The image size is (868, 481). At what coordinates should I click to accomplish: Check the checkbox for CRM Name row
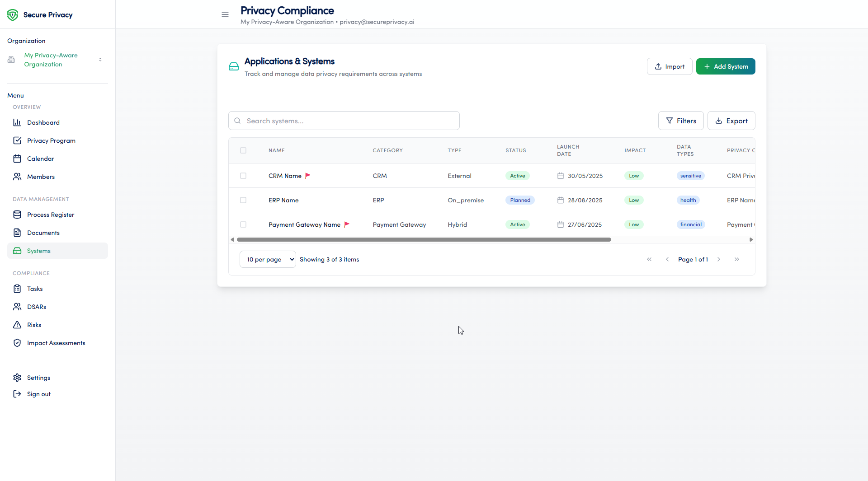coord(243,176)
